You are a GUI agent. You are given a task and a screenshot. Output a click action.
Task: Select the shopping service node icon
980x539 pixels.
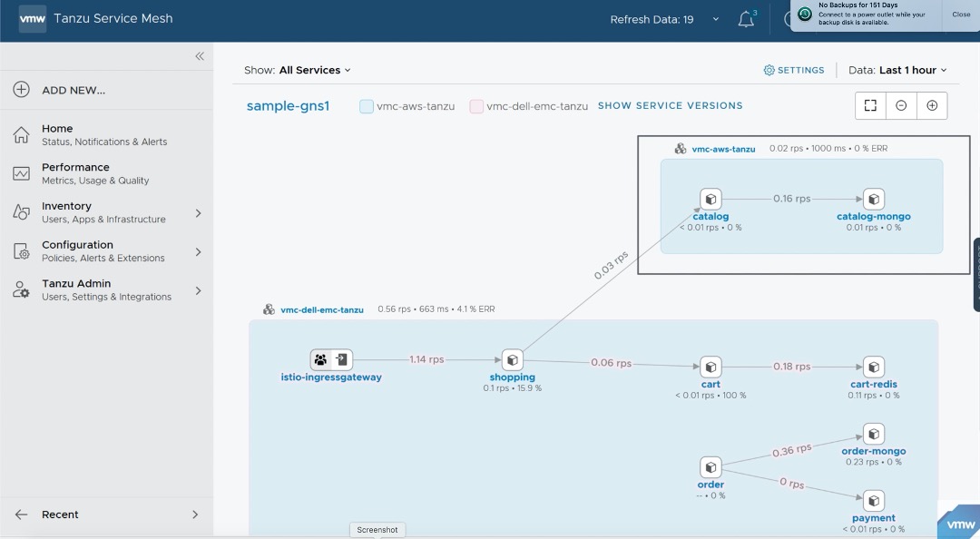tap(513, 360)
